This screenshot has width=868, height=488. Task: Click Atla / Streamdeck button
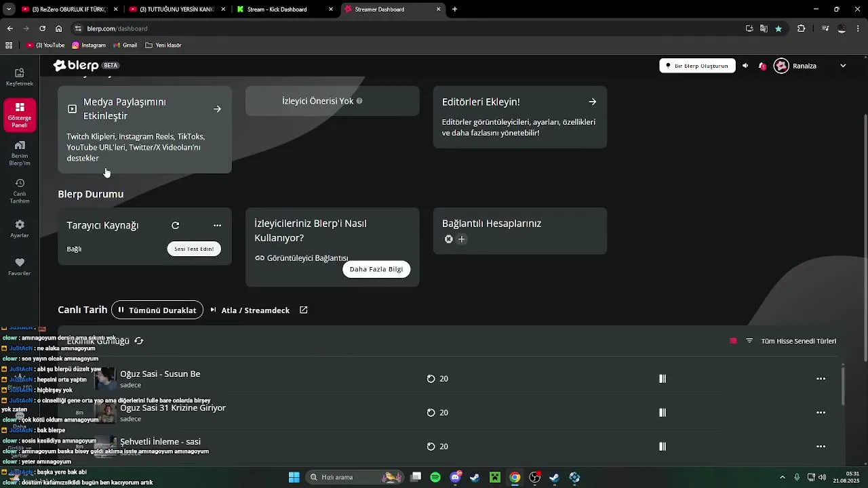[250, 310]
